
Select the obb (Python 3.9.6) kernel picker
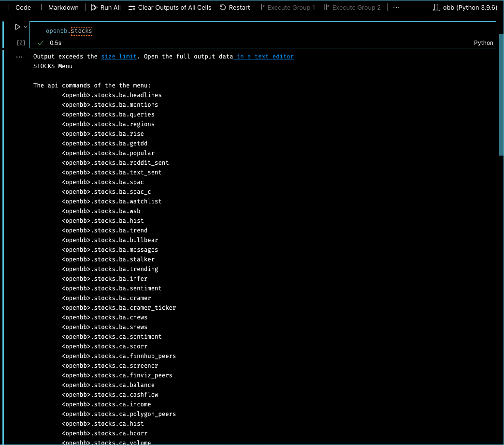[x=465, y=7]
